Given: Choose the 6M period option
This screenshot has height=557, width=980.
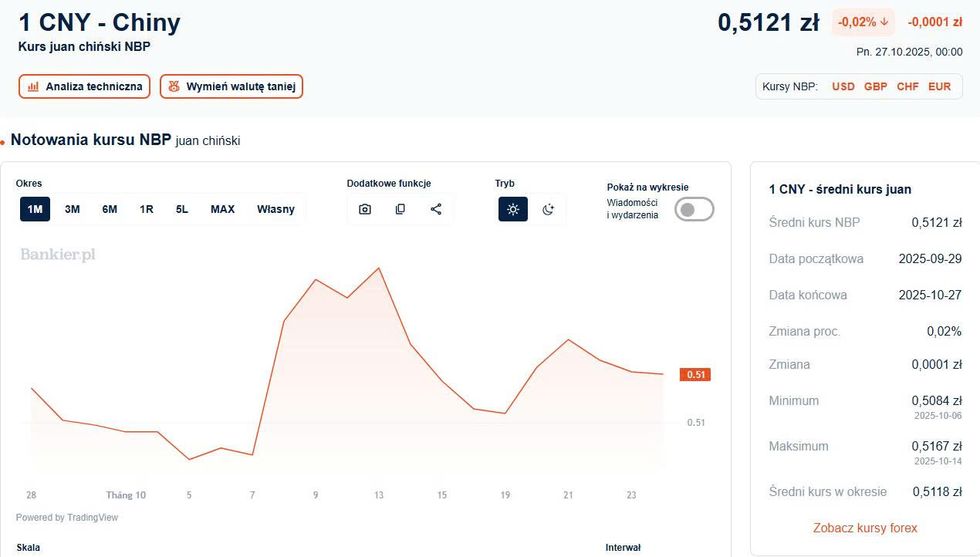Looking at the screenshot, I should [x=110, y=209].
